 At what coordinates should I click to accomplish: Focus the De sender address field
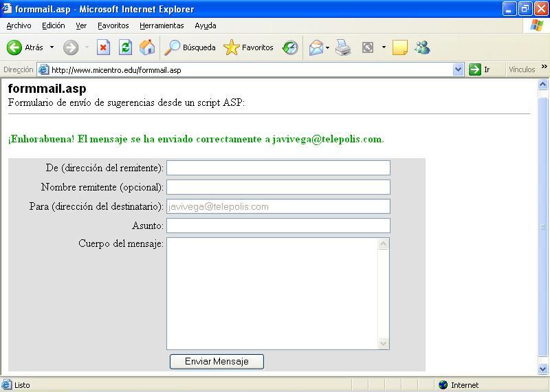[278, 168]
